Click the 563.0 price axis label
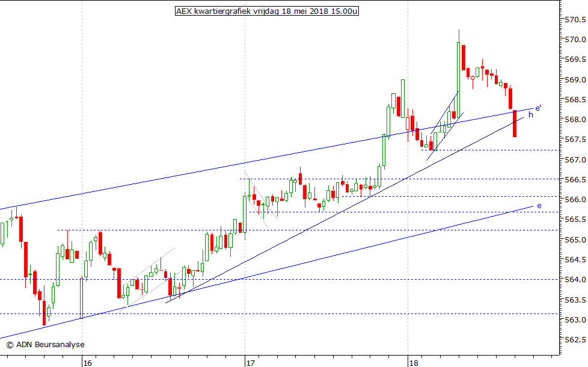The image size is (588, 367). [x=575, y=319]
